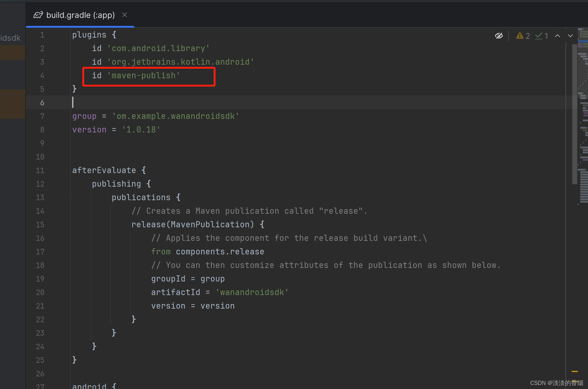Click the publications block name
The height and width of the screenshot is (389, 588).
141,197
